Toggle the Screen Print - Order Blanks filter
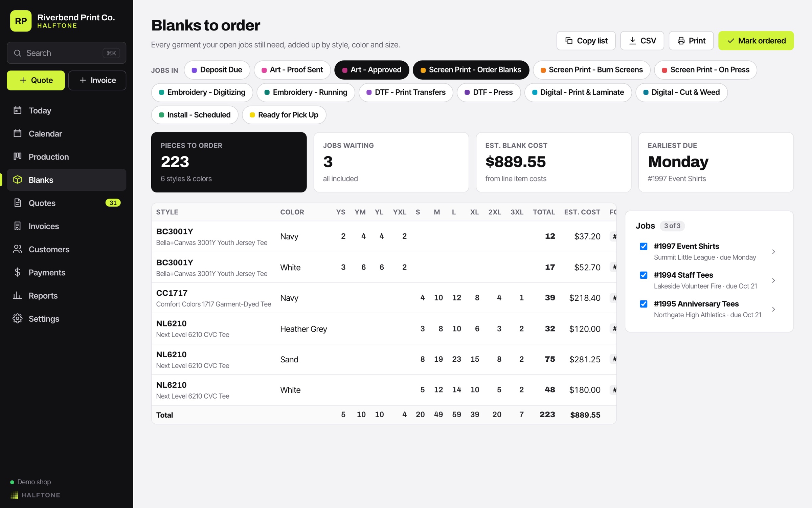Image resolution: width=812 pixels, height=508 pixels. (471, 70)
